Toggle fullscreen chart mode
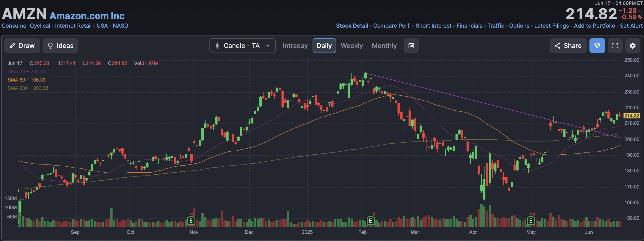 tap(615, 46)
